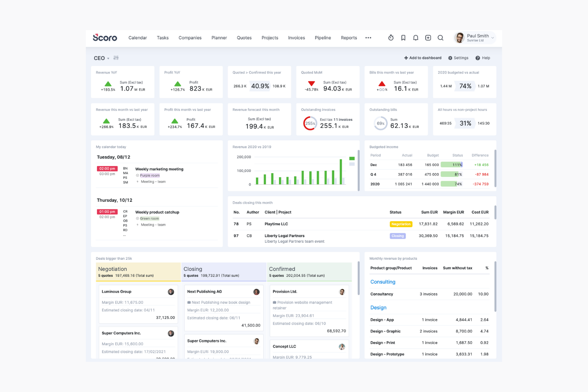Click the Green room label
588x392 pixels.
tap(149, 218)
